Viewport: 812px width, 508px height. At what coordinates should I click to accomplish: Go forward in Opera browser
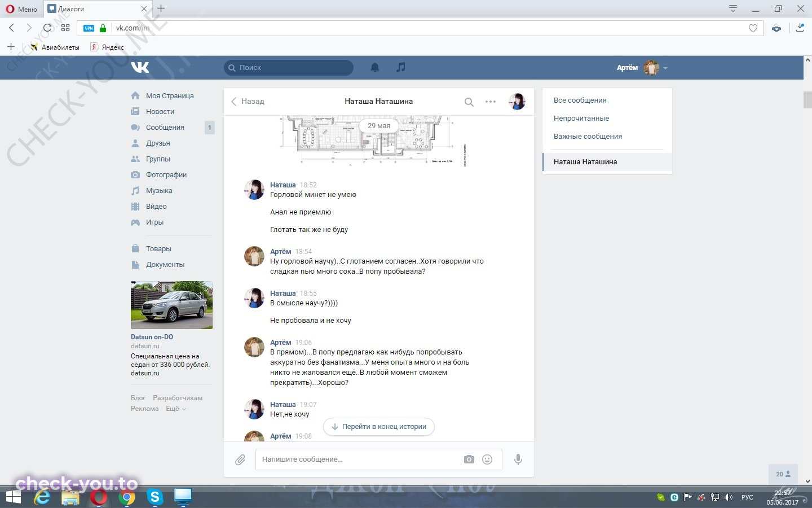pyautogui.click(x=29, y=28)
